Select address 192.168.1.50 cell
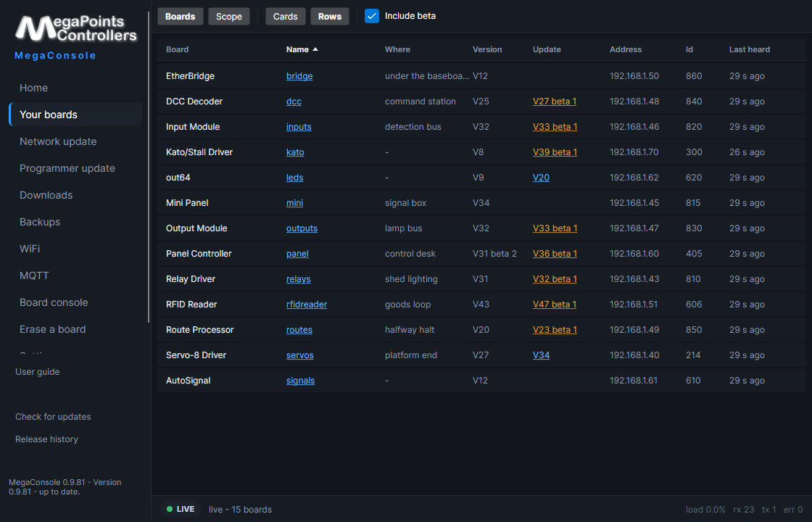The image size is (812, 522). click(634, 76)
